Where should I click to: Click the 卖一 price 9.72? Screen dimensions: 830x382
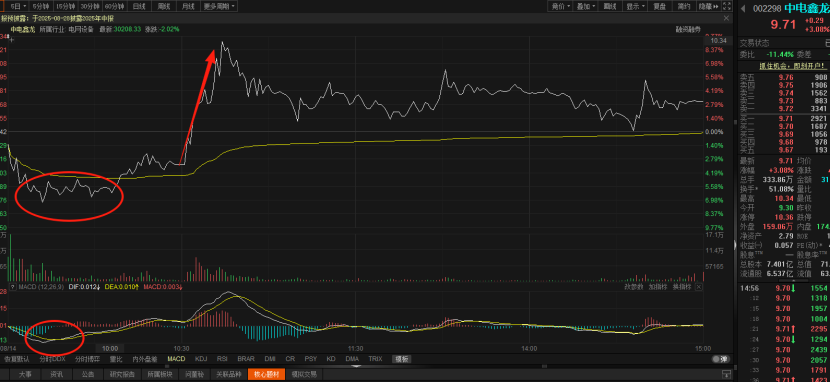786,108
